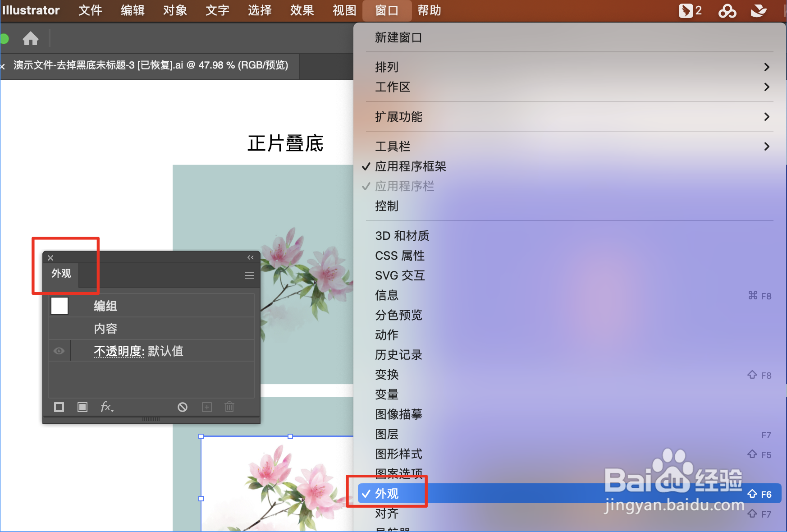Screen dimensions: 787x532
Task: Click the Delete Selected Item trash icon
Action: pos(229,407)
